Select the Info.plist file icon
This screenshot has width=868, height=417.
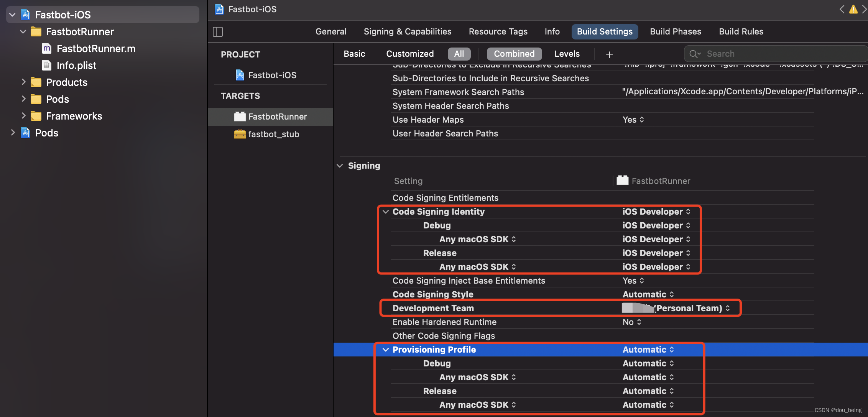click(x=47, y=66)
